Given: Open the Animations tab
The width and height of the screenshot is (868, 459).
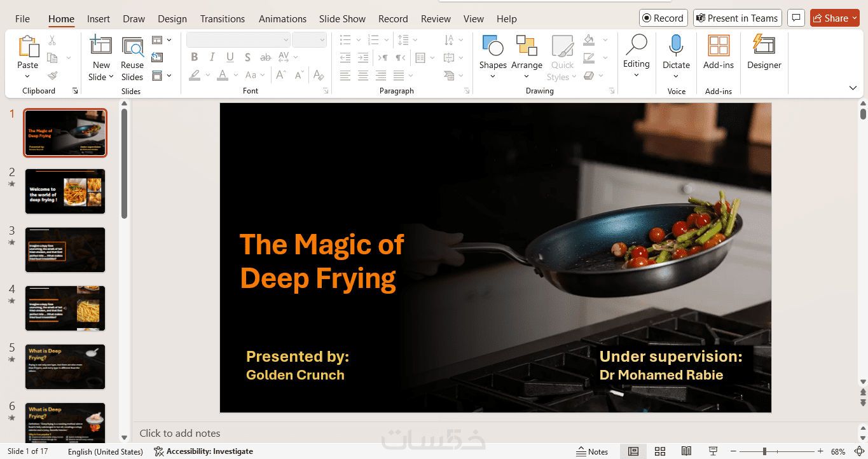Looking at the screenshot, I should (282, 18).
